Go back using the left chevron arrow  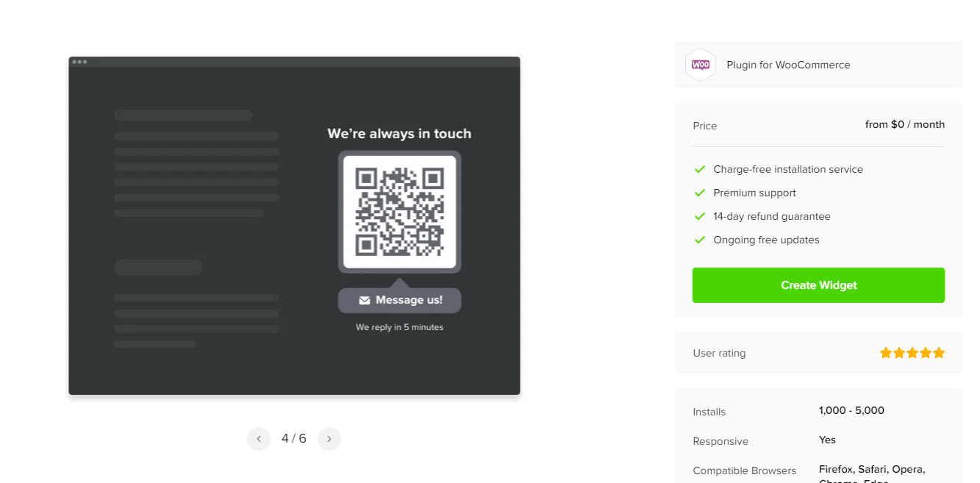point(259,438)
